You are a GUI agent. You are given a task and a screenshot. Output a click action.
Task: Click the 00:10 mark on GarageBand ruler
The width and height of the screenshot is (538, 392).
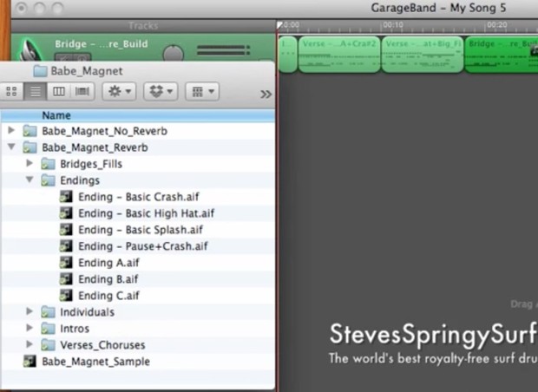pyautogui.click(x=393, y=25)
